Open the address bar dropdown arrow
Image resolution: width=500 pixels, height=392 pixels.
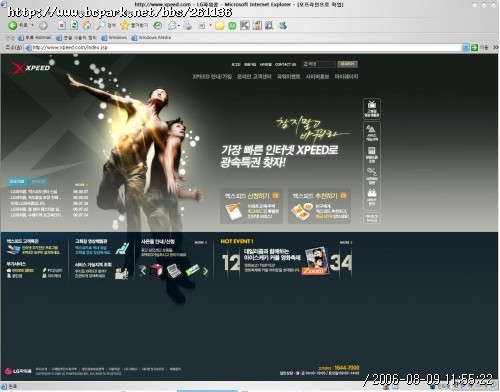(x=466, y=48)
